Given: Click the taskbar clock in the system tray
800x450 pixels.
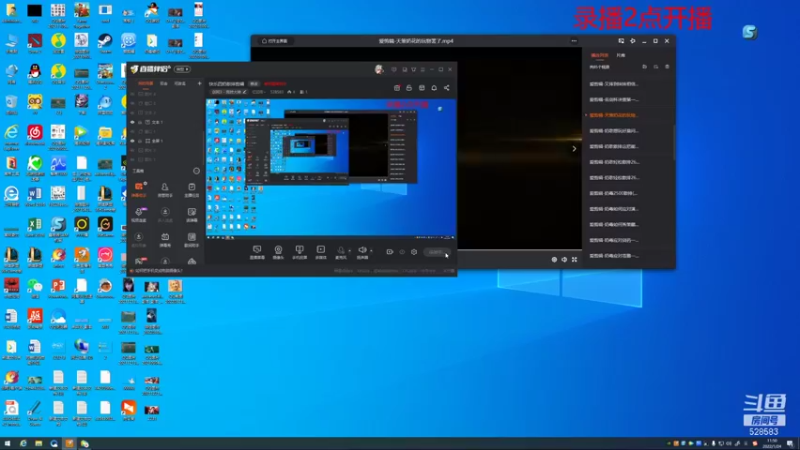Looking at the screenshot, I should 772,443.
